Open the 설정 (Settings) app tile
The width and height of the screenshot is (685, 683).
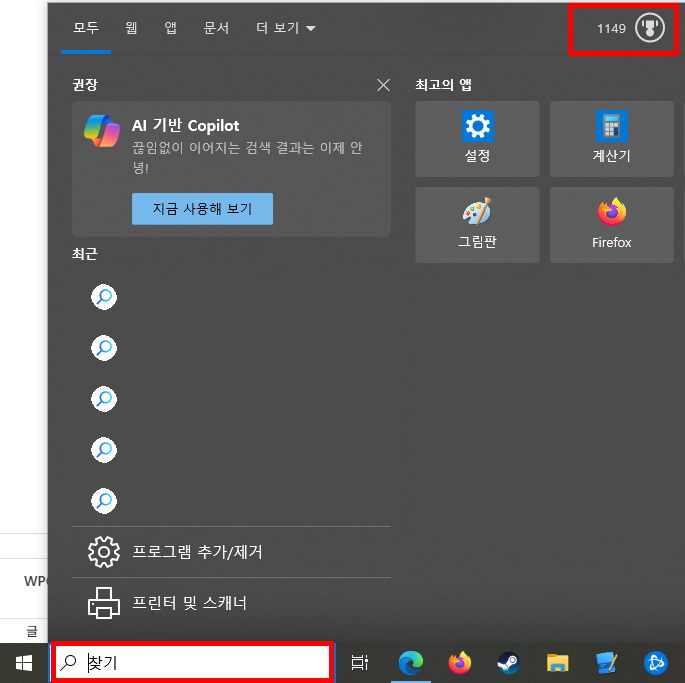[477, 138]
